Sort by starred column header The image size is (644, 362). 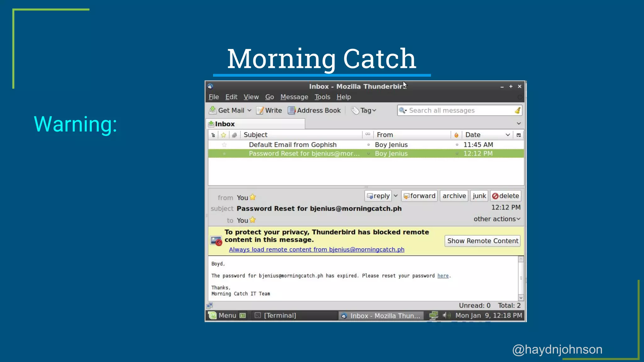tap(224, 135)
